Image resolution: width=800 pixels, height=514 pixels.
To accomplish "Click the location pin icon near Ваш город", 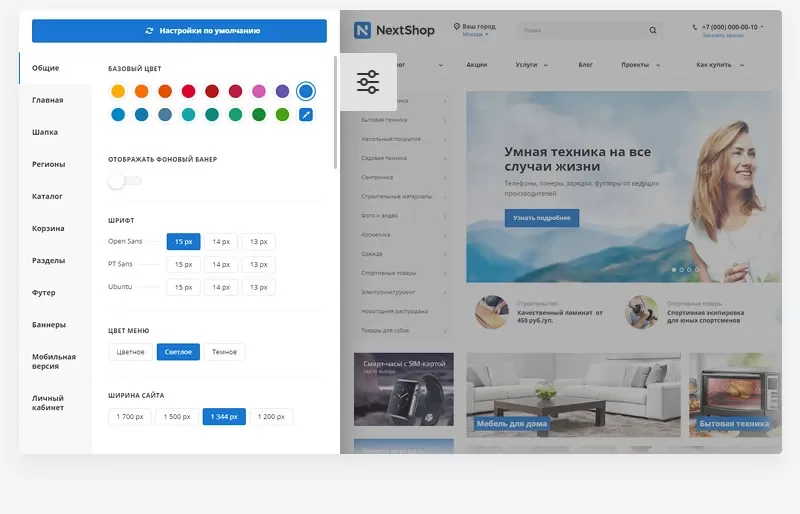I will click(457, 26).
